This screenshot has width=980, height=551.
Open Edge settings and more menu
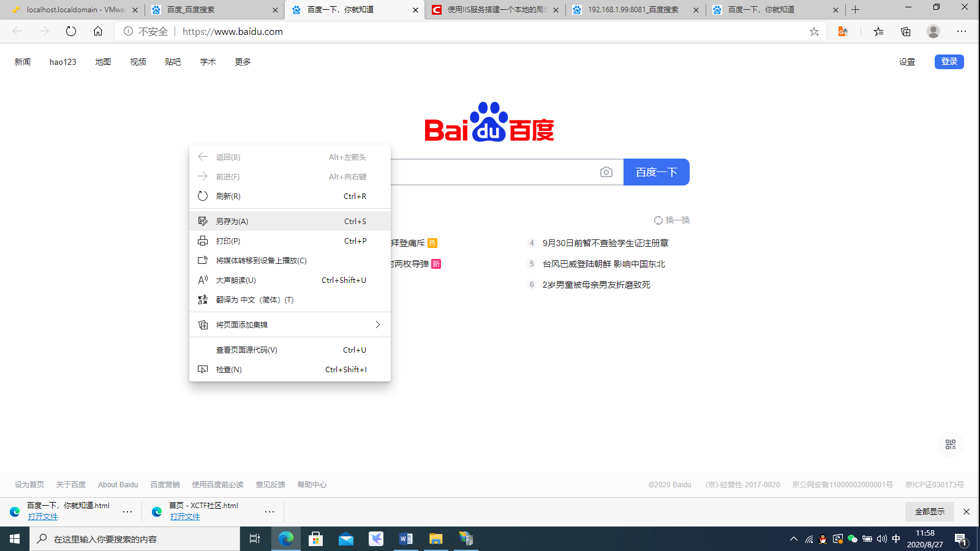[962, 31]
